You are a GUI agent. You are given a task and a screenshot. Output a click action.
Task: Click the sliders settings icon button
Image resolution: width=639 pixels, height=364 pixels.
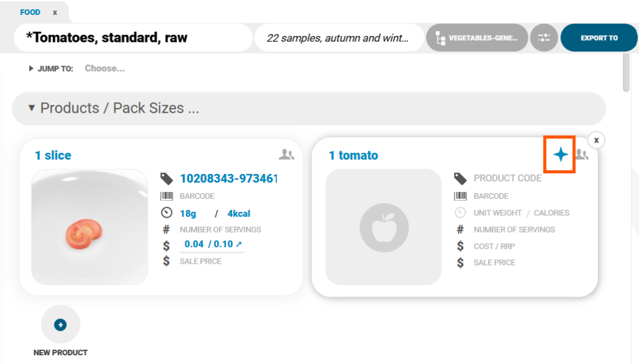click(x=544, y=38)
